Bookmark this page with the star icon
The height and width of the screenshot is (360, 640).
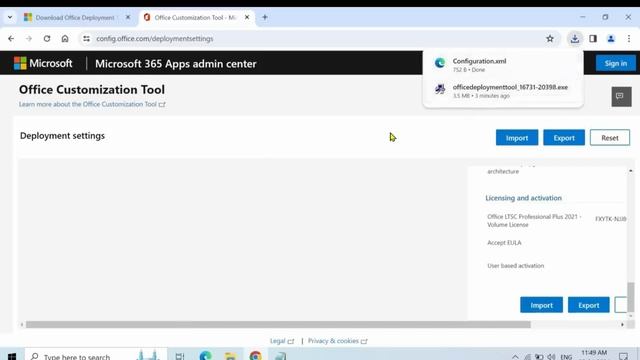tap(550, 38)
